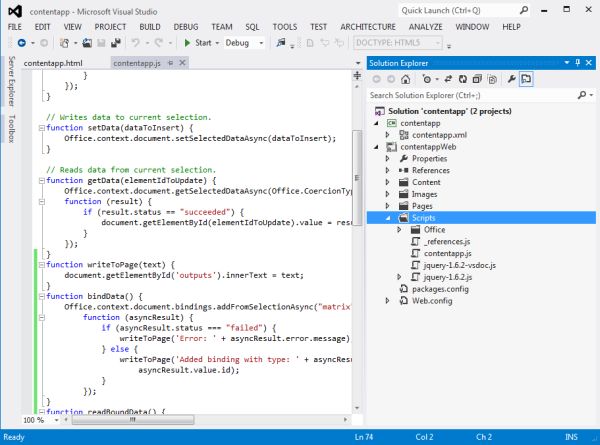
Task: Expand the References node
Action: 388,171
